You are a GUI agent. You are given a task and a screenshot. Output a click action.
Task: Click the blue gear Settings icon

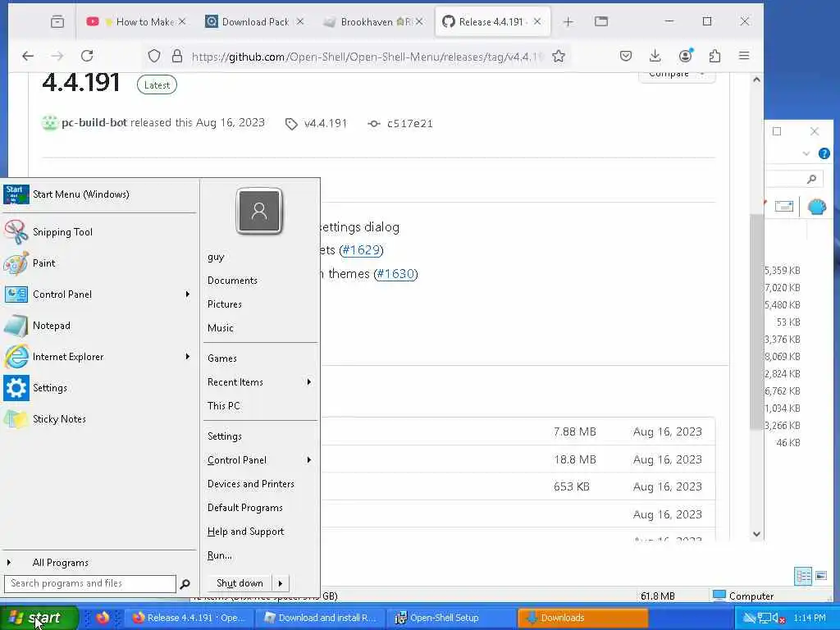point(16,388)
